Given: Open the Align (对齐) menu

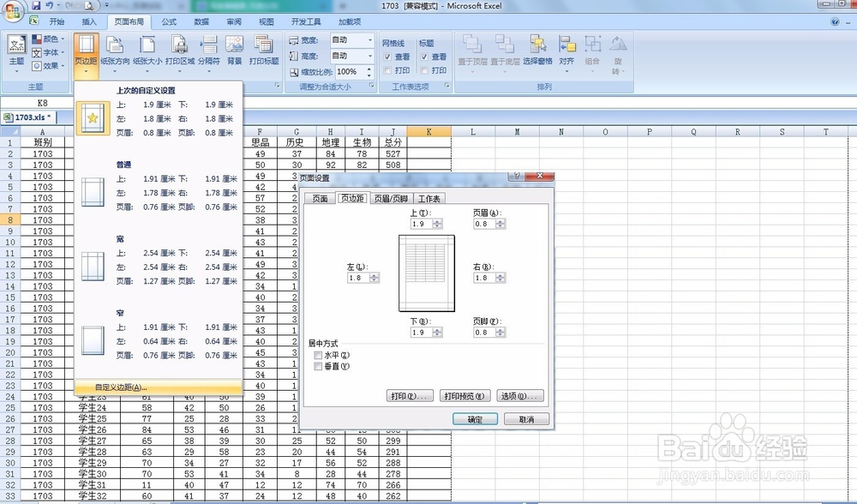Looking at the screenshot, I should tap(566, 53).
